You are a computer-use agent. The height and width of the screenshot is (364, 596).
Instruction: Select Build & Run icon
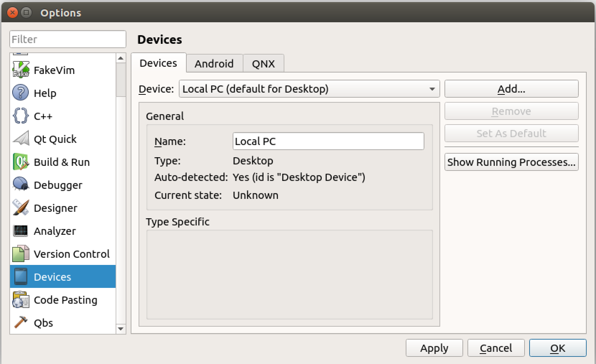[20, 162]
